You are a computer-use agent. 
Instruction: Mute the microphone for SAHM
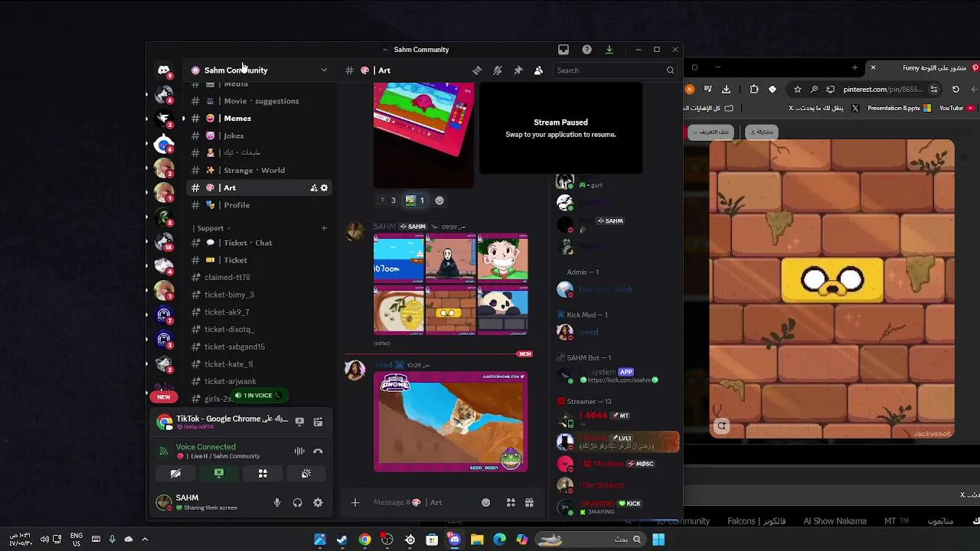click(277, 503)
